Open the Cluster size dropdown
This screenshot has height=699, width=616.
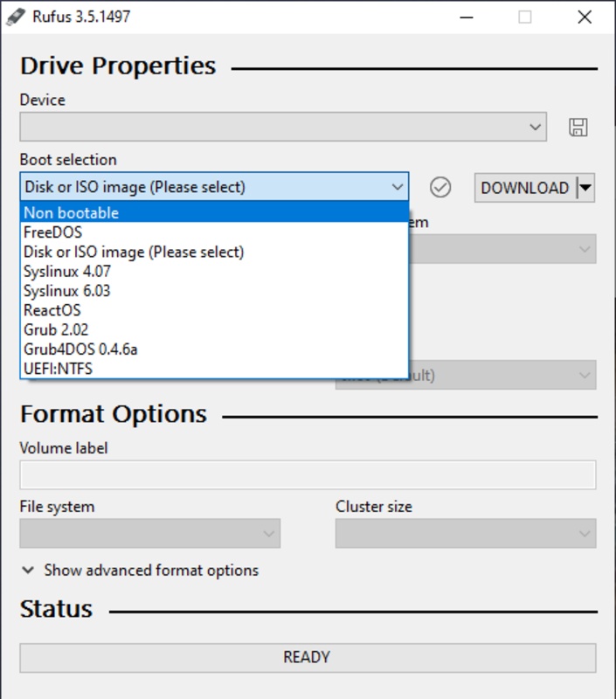(x=465, y=534)
